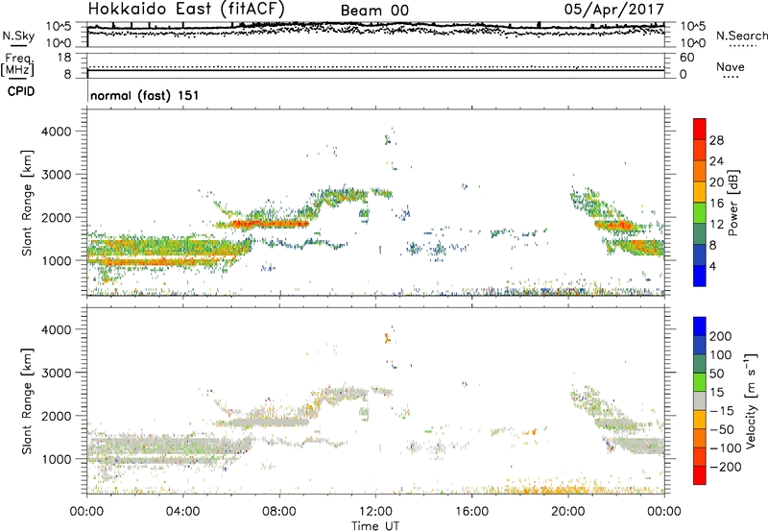Click the date '05/Apr/2017'
This screenshot has height=532, width=768.
tap(614, 9)
